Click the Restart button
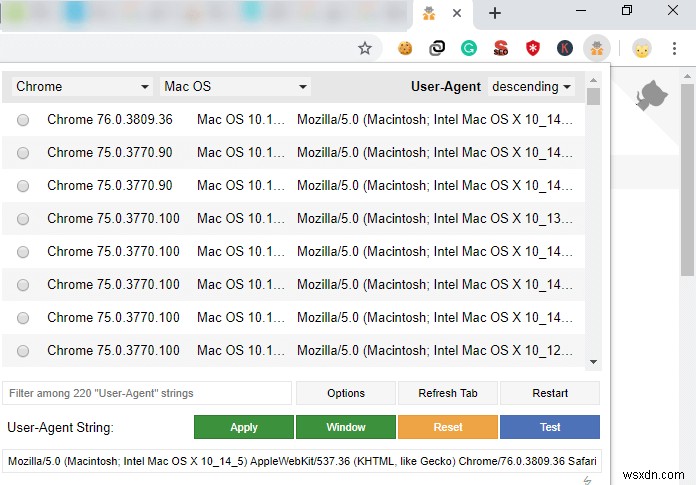696x485 pixels. [x=550, y=393]
